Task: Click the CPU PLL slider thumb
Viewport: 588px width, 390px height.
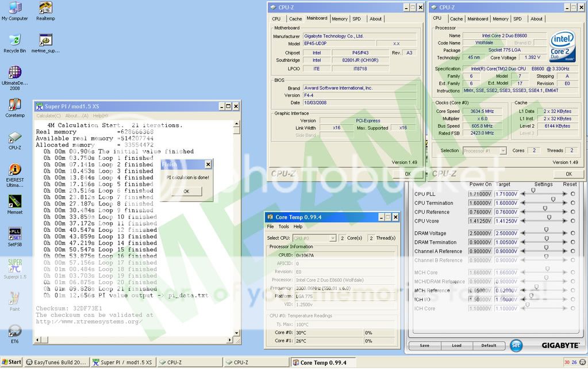Action: 533,190
